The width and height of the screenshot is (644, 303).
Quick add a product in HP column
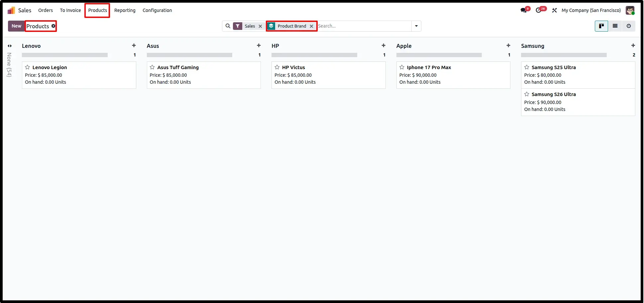[x=383, y=46]
